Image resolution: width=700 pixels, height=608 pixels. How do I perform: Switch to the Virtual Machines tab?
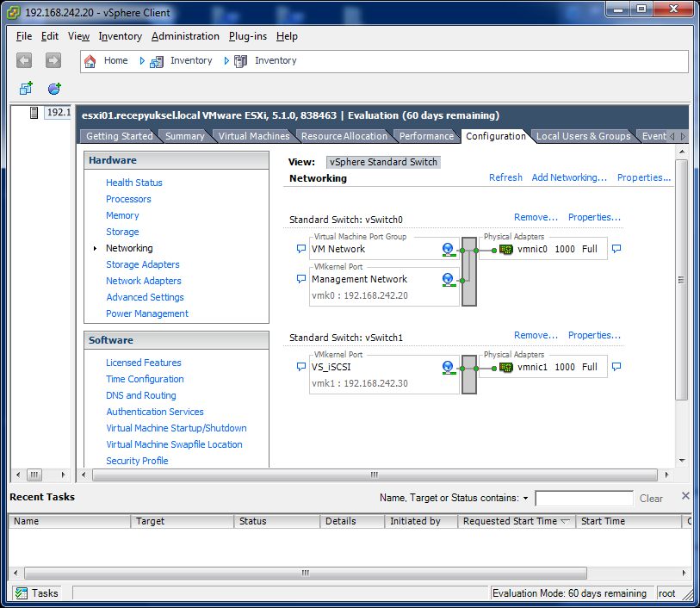click(x=254, y=136)
